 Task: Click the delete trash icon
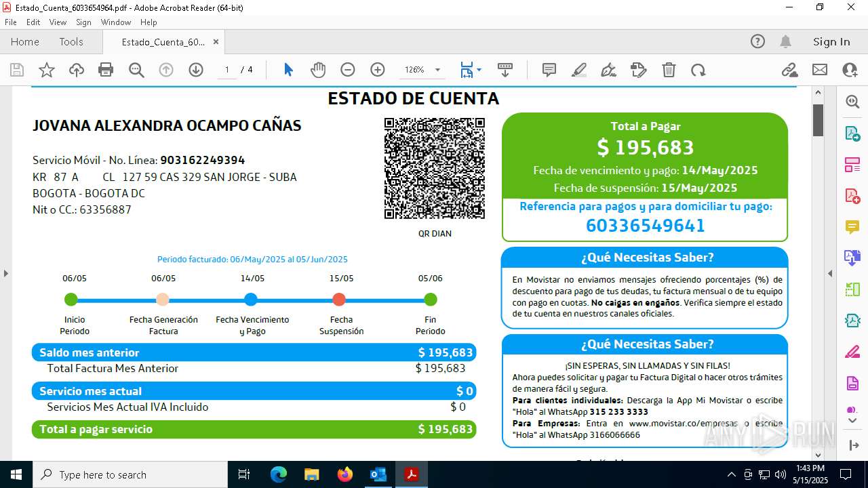point(669,70)
